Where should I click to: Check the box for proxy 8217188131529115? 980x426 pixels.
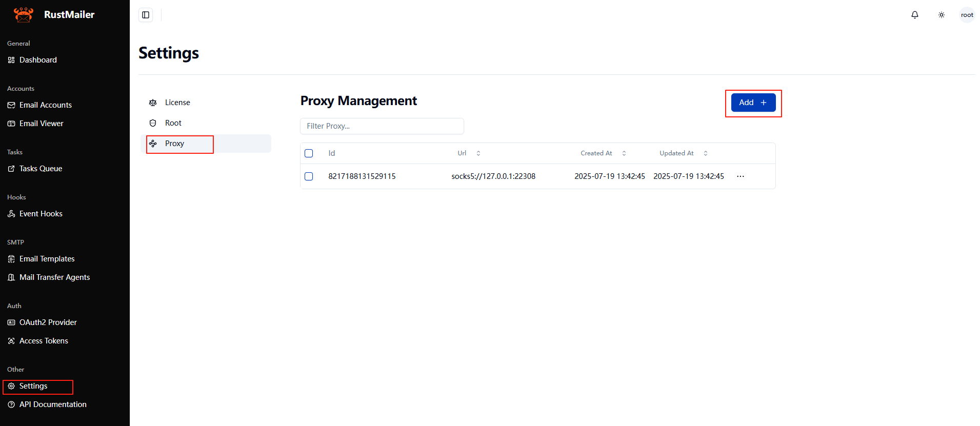pyautogui.click(x=309, y=176)
